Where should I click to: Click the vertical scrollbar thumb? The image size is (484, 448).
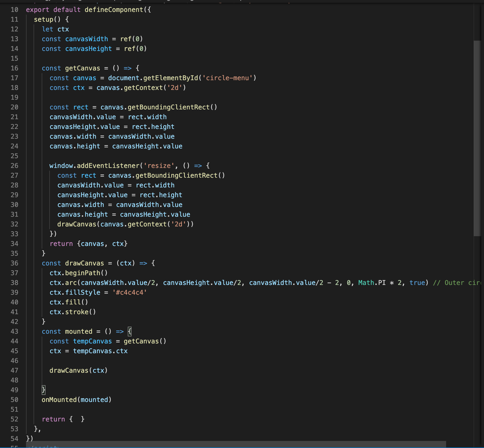[477, 138]
